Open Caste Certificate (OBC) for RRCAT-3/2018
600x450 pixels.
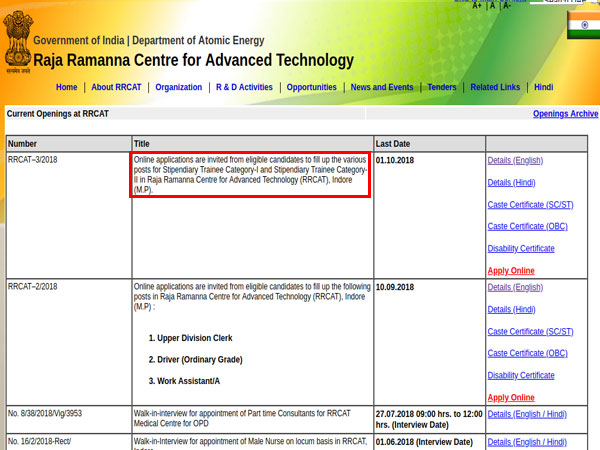[527, 226]
